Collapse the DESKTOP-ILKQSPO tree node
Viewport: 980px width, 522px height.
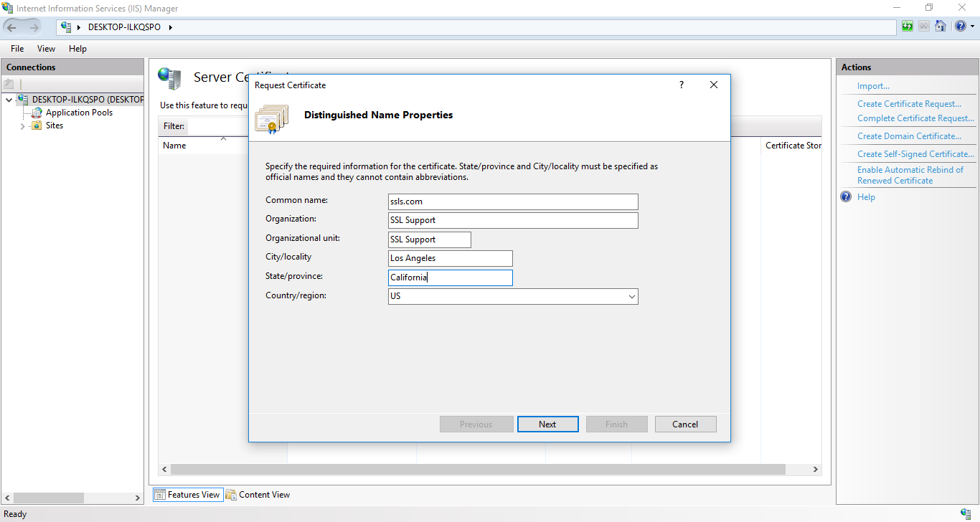tap(9, 100)
